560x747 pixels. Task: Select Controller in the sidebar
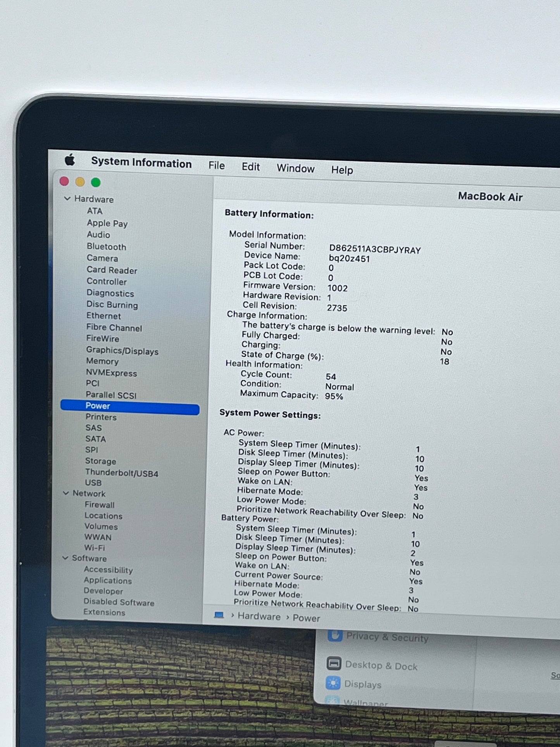pos(107,281)
